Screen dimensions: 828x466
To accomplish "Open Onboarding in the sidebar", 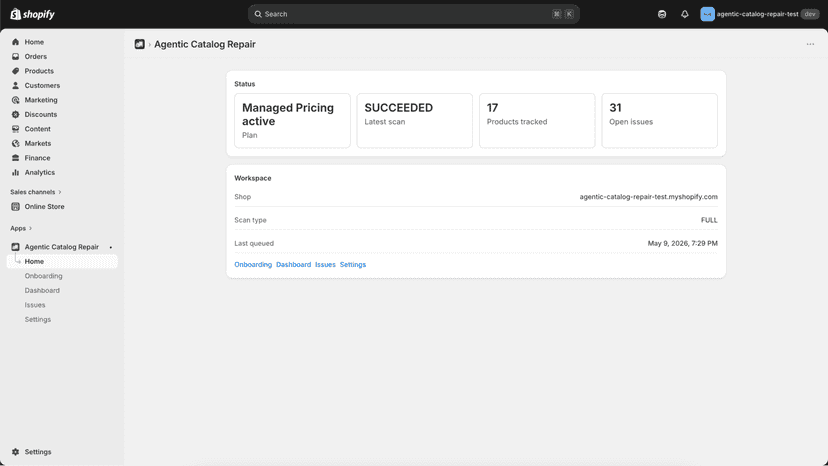I will [x=43, y=276].
